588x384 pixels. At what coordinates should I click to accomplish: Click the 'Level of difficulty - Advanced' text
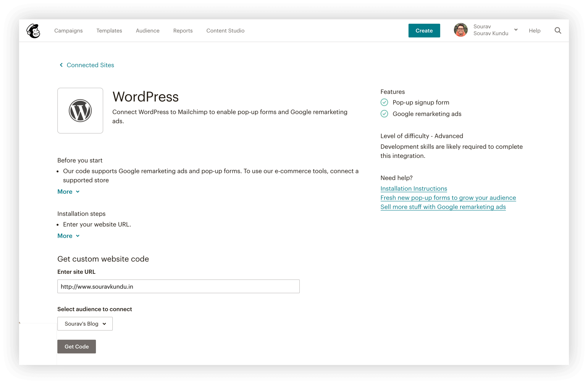422,136
